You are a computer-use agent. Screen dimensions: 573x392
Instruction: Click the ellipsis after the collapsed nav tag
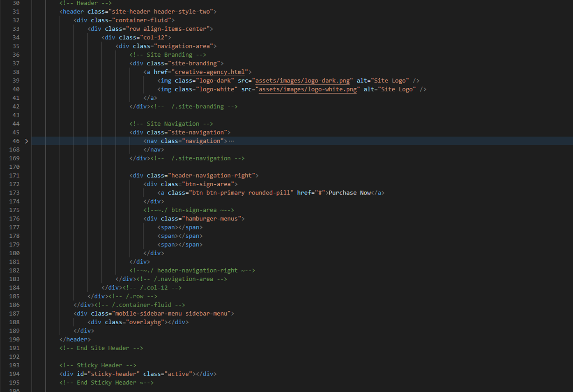[x=231, y=141]
